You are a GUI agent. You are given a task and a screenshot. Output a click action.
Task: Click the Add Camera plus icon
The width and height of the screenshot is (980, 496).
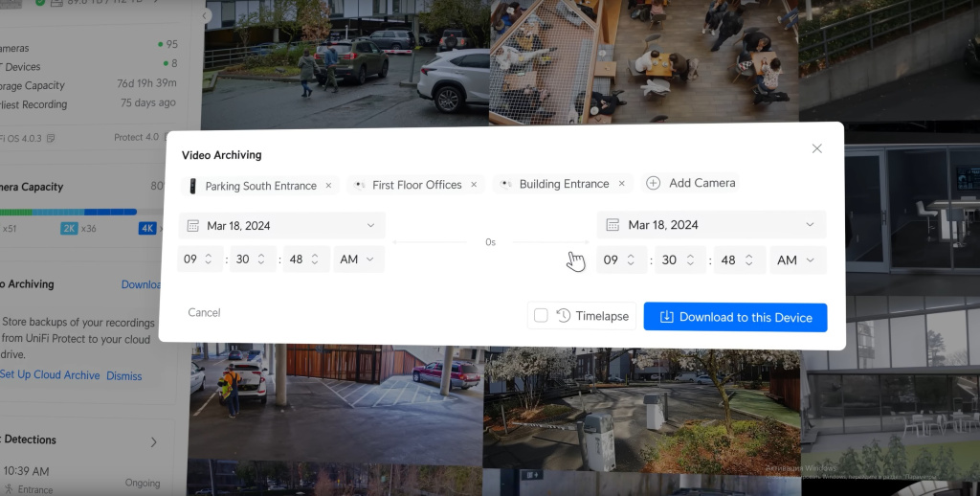point(654,183)
